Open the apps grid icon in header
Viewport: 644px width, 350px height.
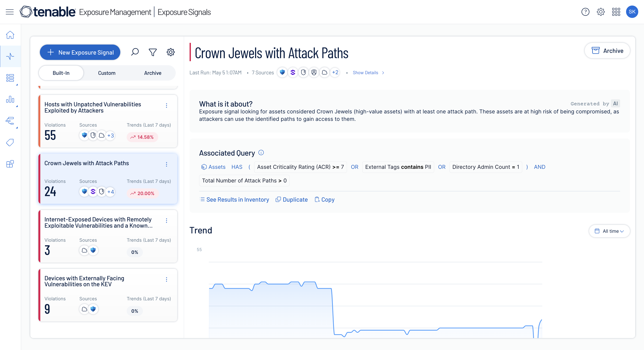coord(616,12)
